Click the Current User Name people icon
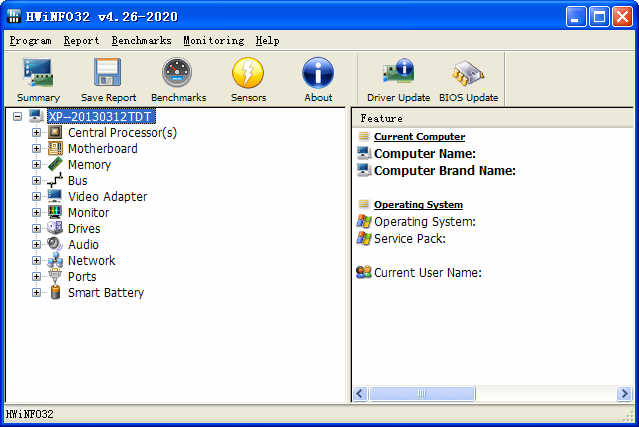 [364, 272]
